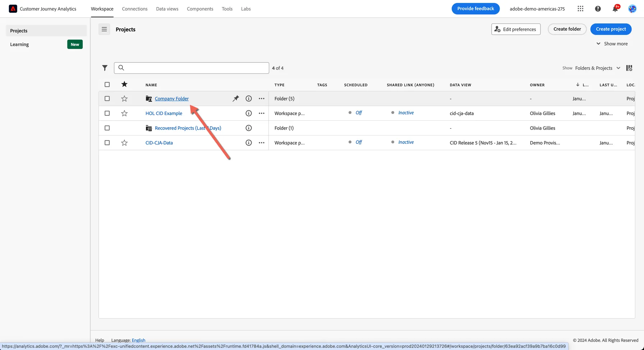Expand the Show more section
The width and height of the screenshot is (644, 350).
(612, 44)
